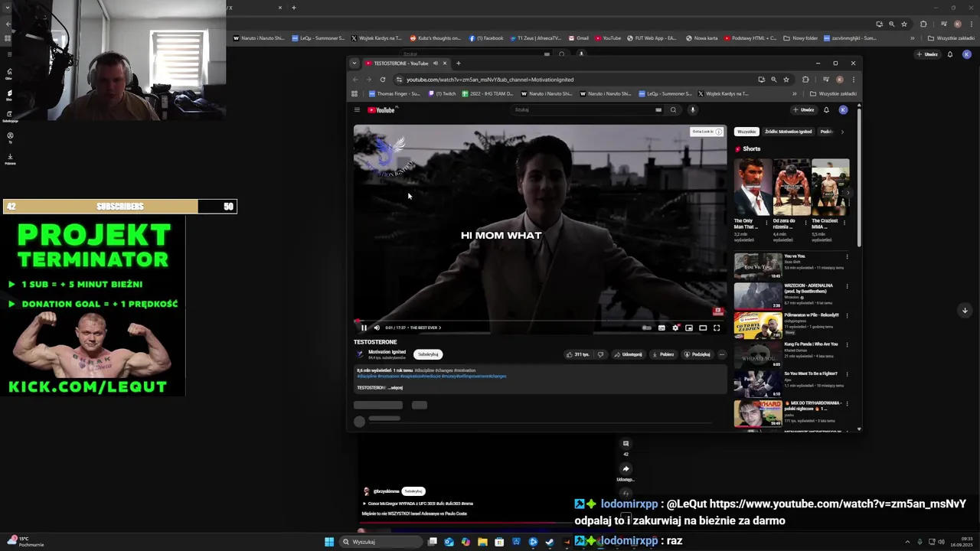Mute the video using the speaker icon
The width and height of the screenshot is (980, 551).
click(x=377, y=328)
